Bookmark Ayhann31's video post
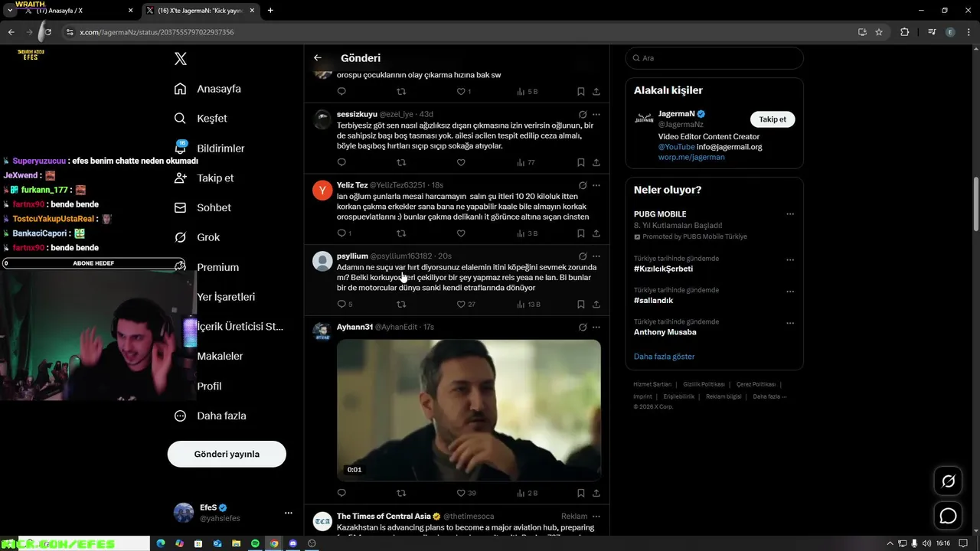Viewport: 980px width, 551px height. (x=581, y=493)
